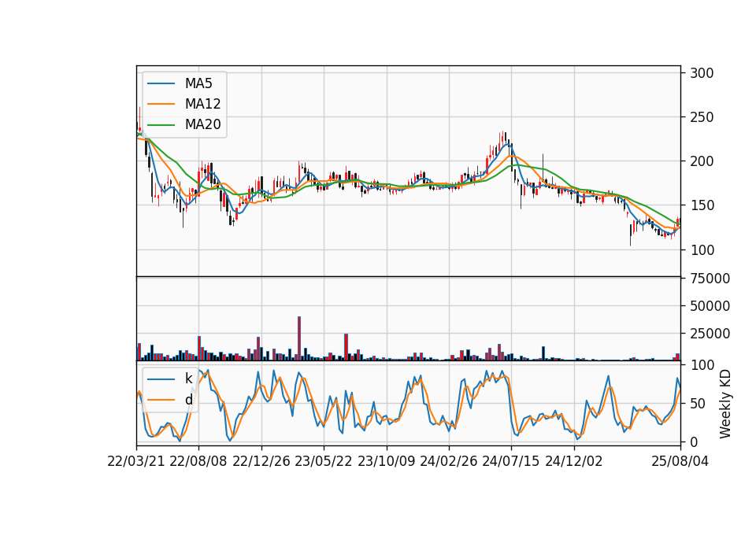Click the orange d legend line sample

(161, 400)
